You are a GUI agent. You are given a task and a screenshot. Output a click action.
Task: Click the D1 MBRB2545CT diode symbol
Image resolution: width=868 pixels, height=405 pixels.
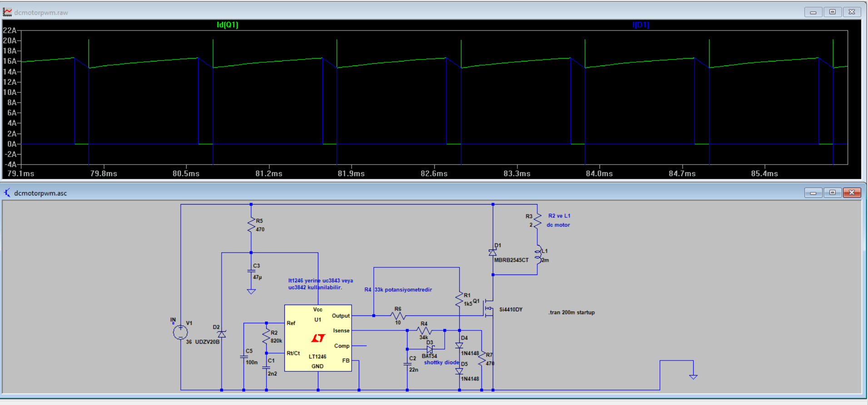click(493, 252)
